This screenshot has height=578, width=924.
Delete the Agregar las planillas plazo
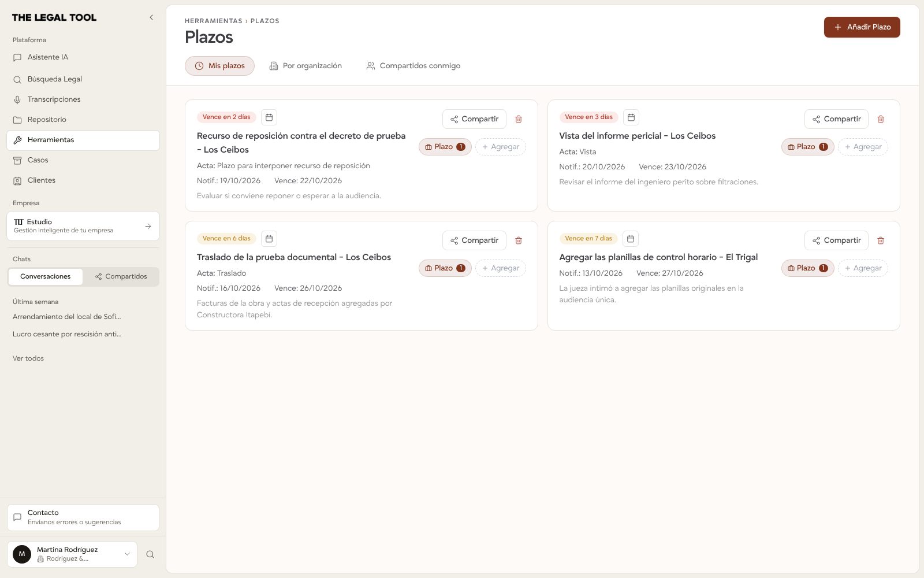(881, 240)
